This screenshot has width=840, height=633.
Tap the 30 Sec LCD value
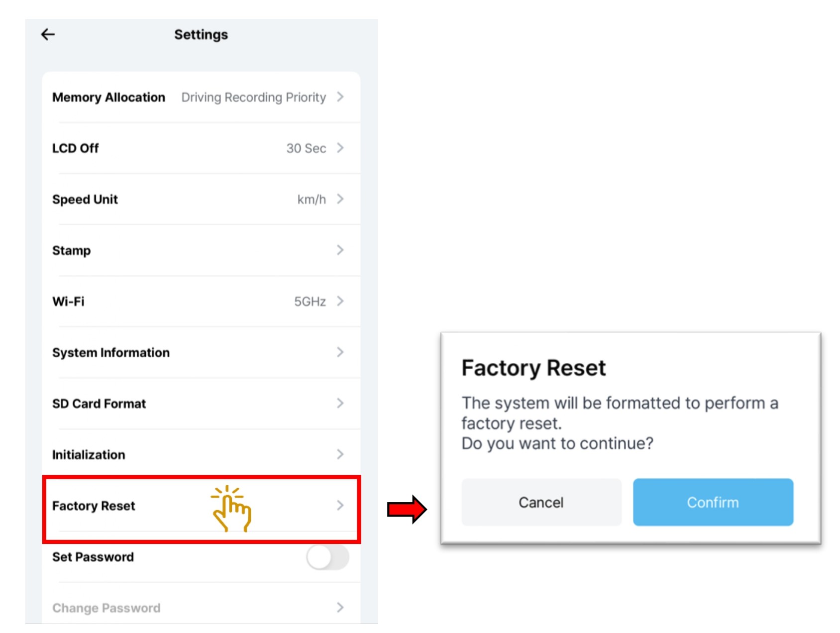tap(306, 148)
